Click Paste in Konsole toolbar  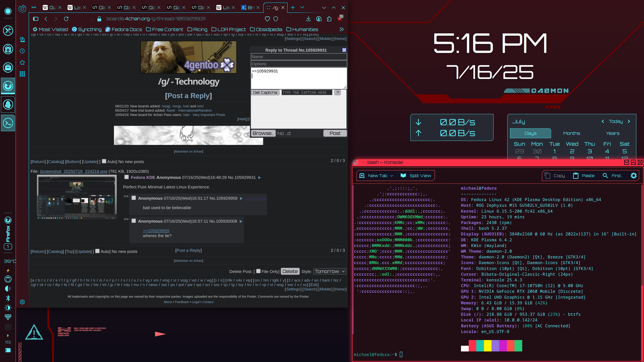[x=583, y=176]
